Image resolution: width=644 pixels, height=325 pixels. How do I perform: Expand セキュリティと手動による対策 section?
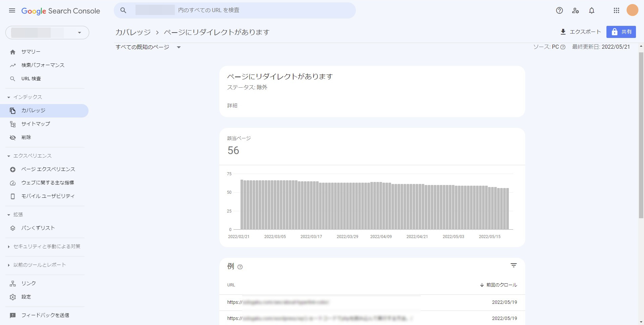click(x=9, y=246)
